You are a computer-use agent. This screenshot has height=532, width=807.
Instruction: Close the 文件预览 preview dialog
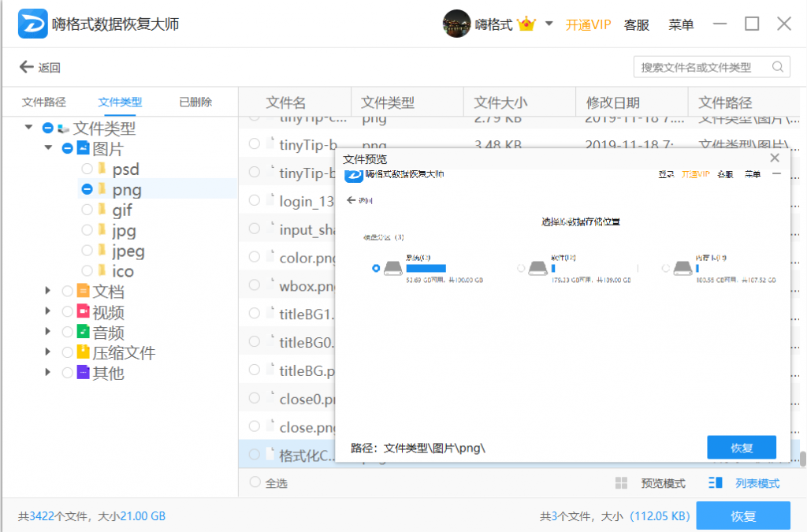point(775,158)
